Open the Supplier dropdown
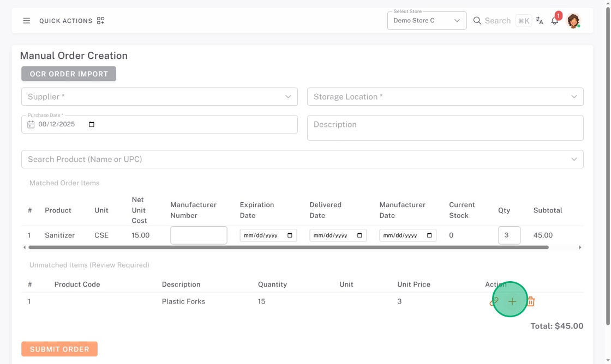 click(288, 96)
